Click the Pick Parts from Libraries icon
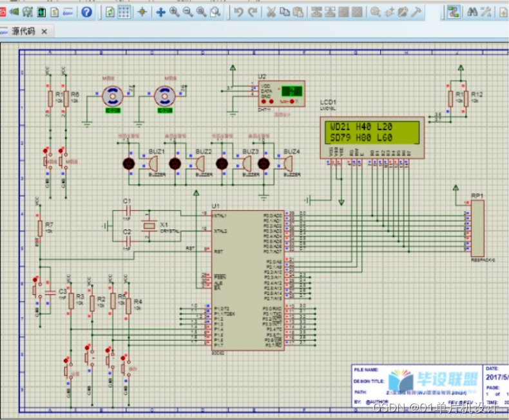This screenshot has width=509, height=420. (376, 12)
